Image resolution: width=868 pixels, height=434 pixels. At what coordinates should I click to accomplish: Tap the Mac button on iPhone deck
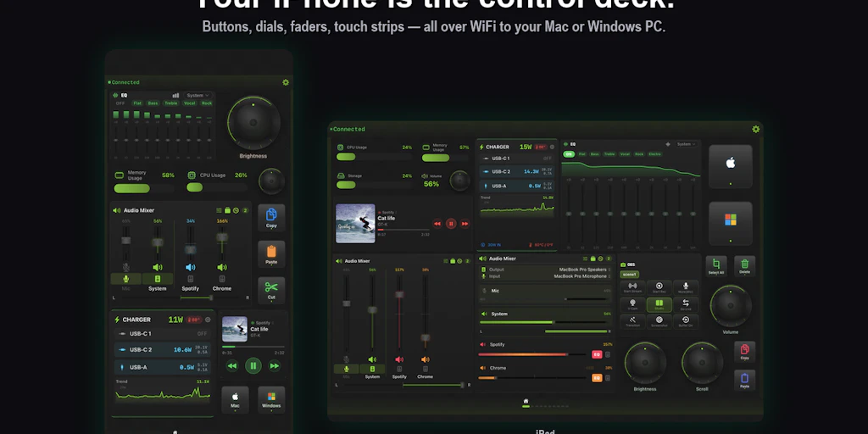[235, 400]
